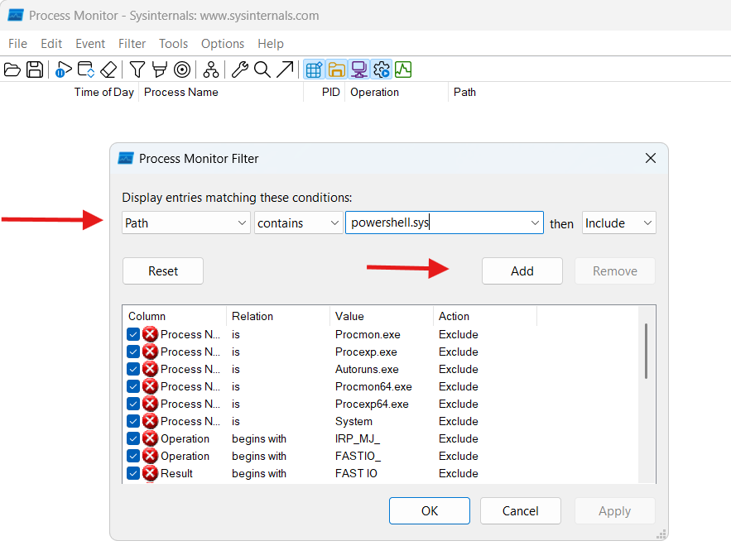Image resolution: width=731 pixels, height=560 pixels.
Task: Open the Filter menu
Action: 132,44
